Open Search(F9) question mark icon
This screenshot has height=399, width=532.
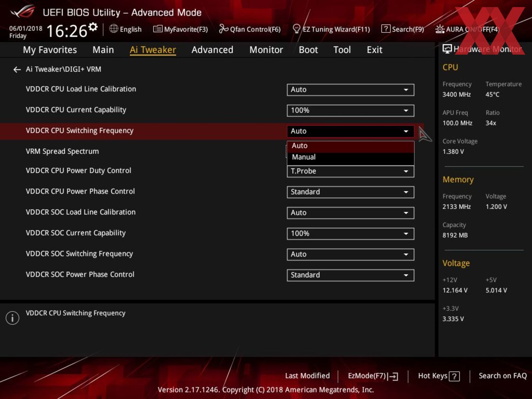(x=386, y=29)
